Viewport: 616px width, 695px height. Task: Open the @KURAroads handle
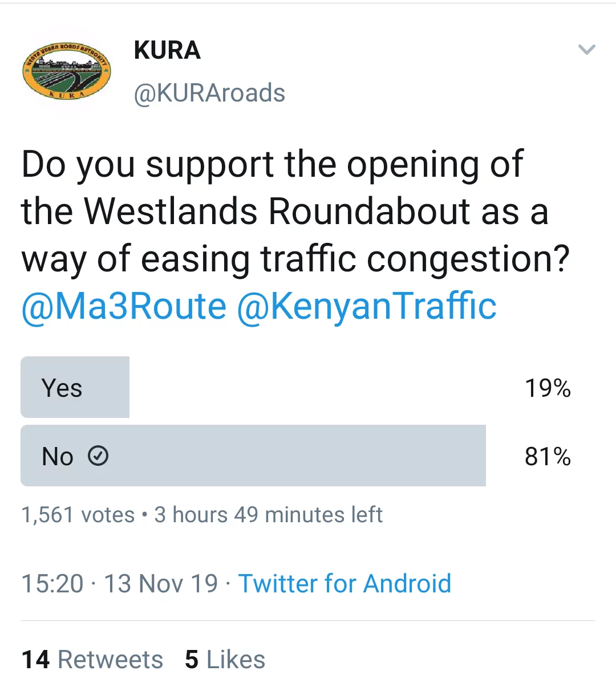pos(209,93)
